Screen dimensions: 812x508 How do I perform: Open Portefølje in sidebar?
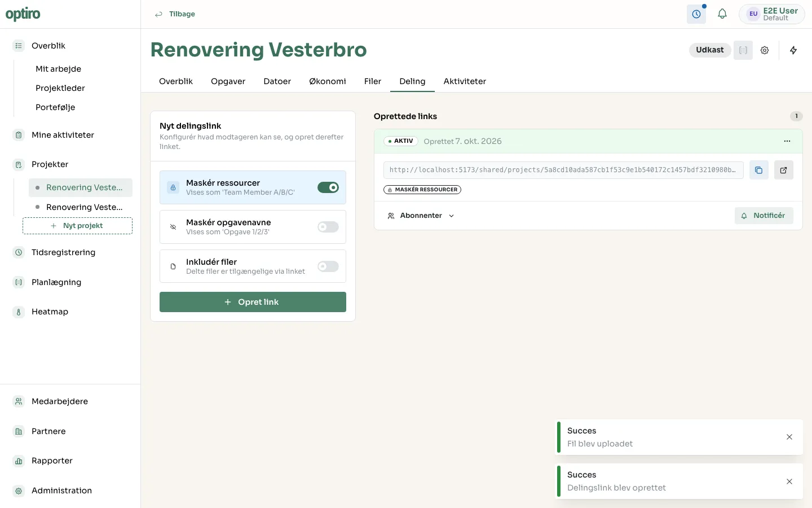pos(55,107)
